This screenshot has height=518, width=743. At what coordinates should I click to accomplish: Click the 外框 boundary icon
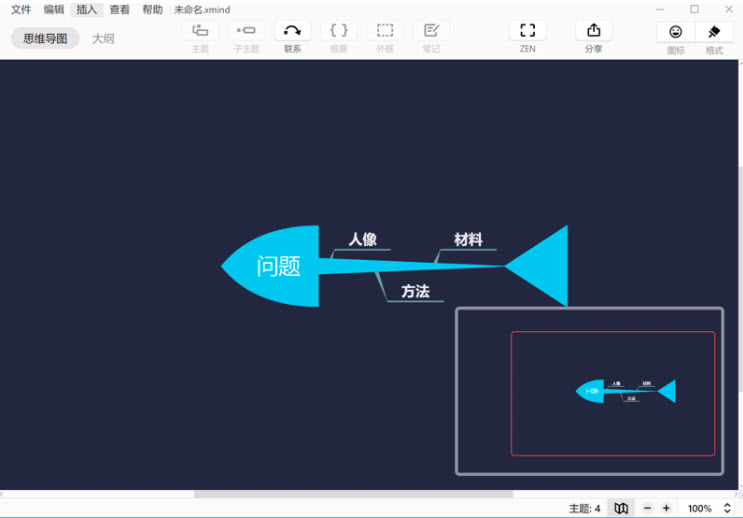click(385, 31)
